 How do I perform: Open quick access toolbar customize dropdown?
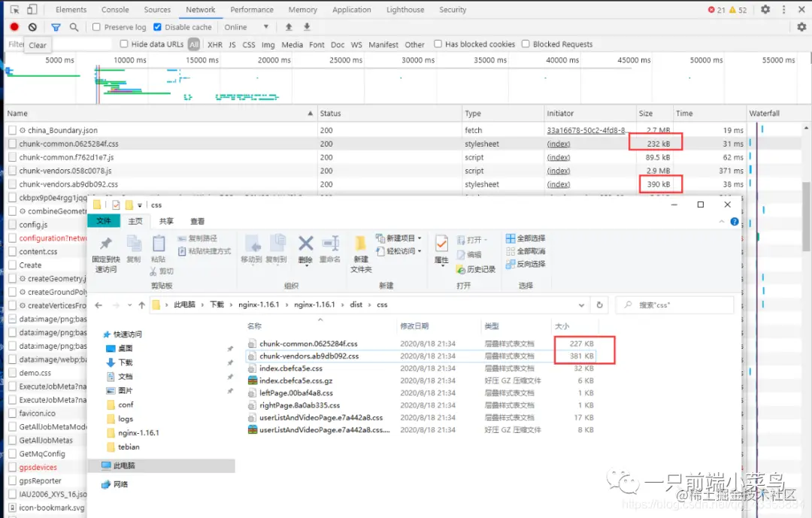(139, 205)
